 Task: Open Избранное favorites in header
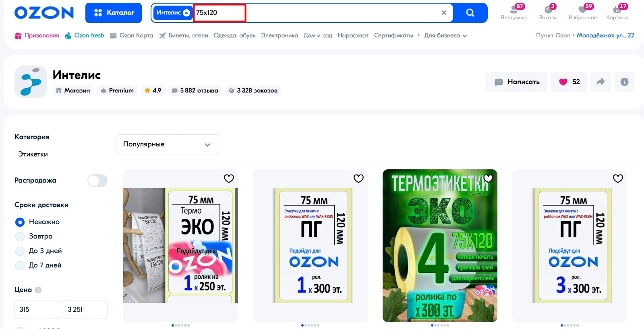[x=582, y=12]
